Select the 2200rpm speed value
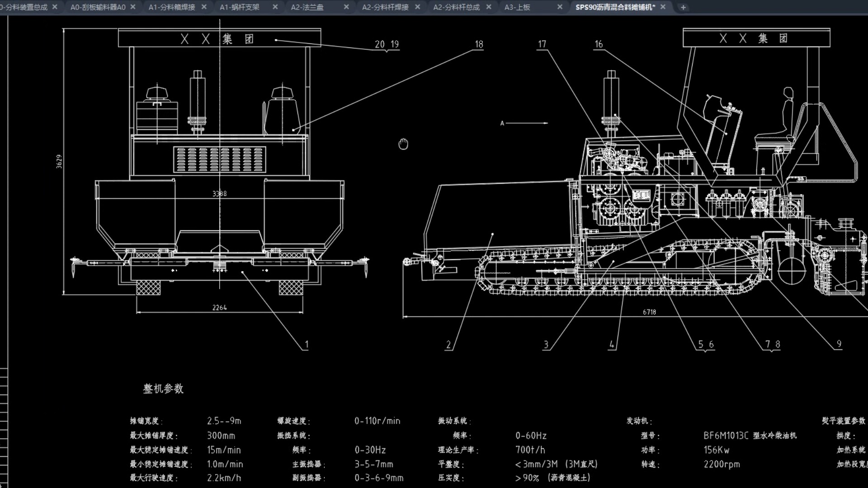 (722, 465)
